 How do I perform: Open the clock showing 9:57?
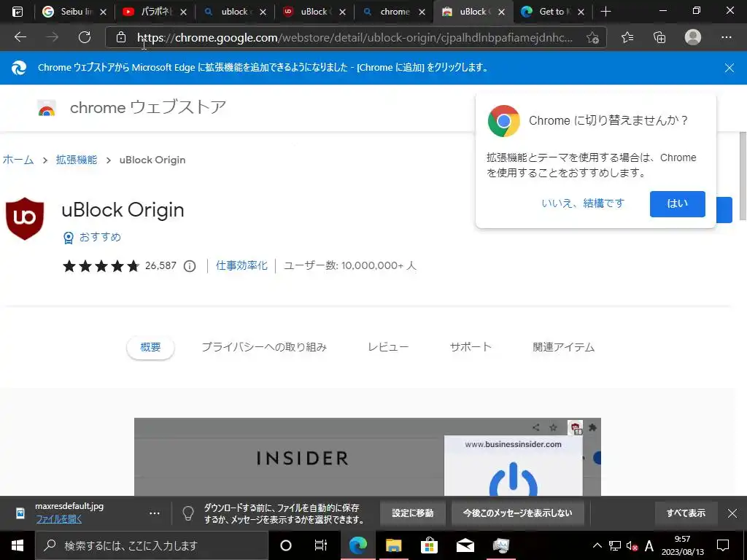point(682,545)
